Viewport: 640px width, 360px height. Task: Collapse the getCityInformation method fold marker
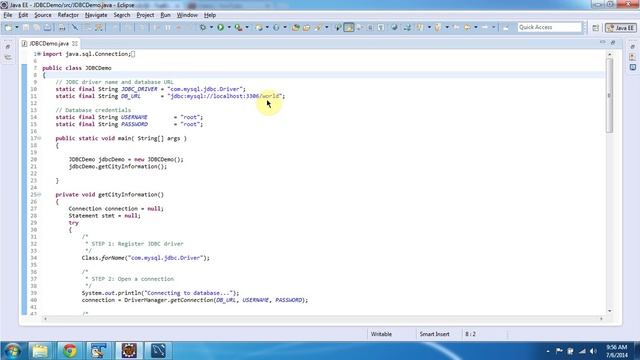point(39,195)
